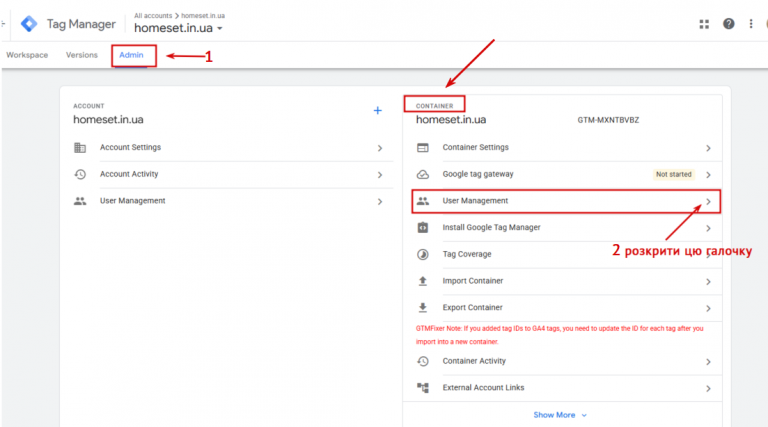This screenshot has height=427, width=768.
Task: Open Install Google Tag Manager label
Action: point(491,227)
